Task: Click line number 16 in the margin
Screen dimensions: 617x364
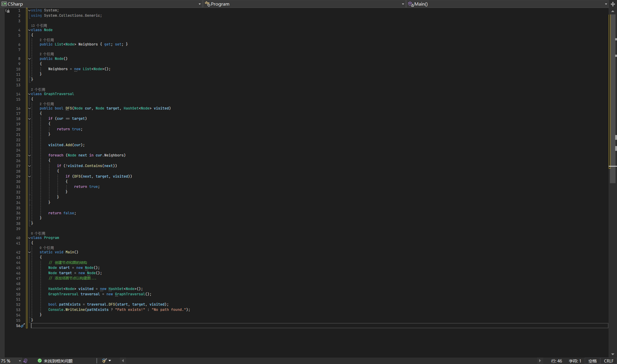Action: [x=18, y=109]
